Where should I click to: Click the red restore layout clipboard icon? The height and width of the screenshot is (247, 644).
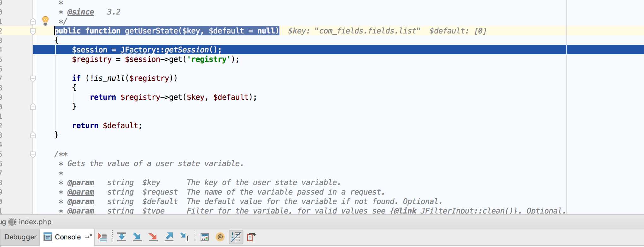tap(251, 237)
